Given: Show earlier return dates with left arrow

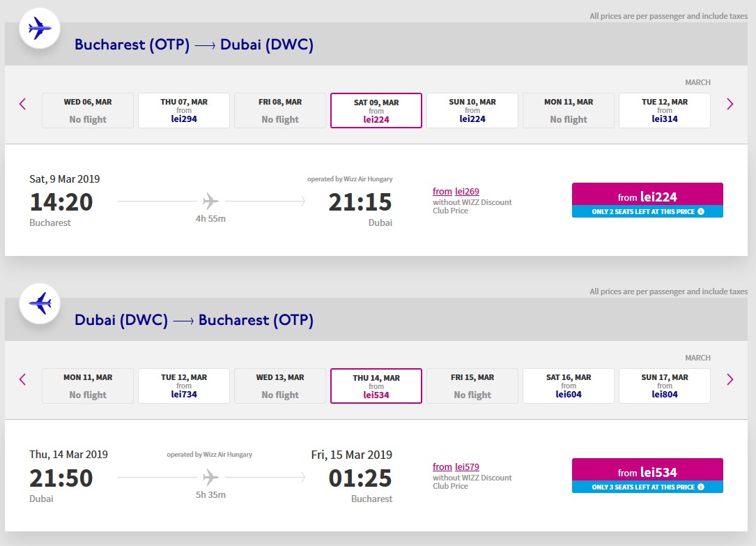Looking at the screenshot, I should (22, 379).
